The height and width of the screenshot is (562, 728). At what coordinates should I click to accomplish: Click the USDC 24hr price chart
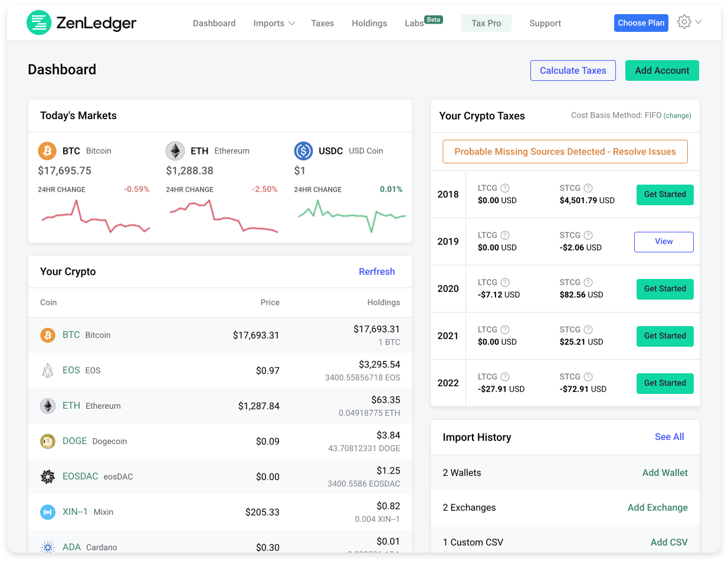click(x=352, y=216)
